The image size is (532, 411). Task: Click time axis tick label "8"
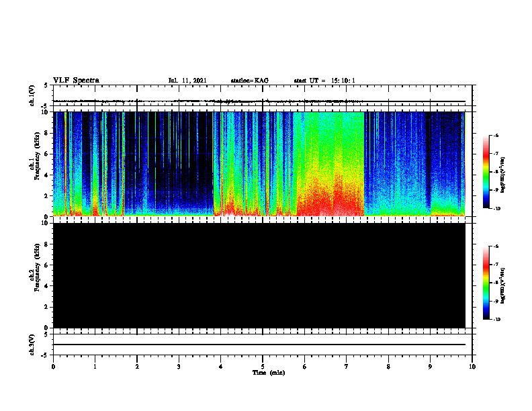(388, 367)
